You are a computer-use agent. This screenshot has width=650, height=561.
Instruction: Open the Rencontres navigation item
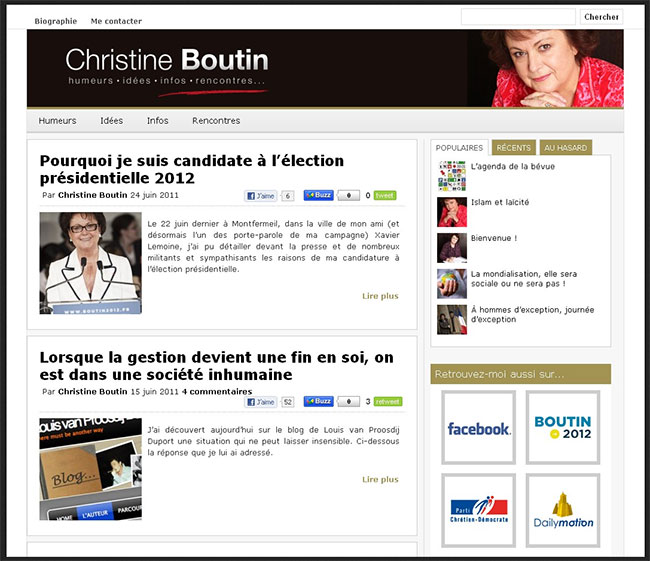tap(216, 121)
